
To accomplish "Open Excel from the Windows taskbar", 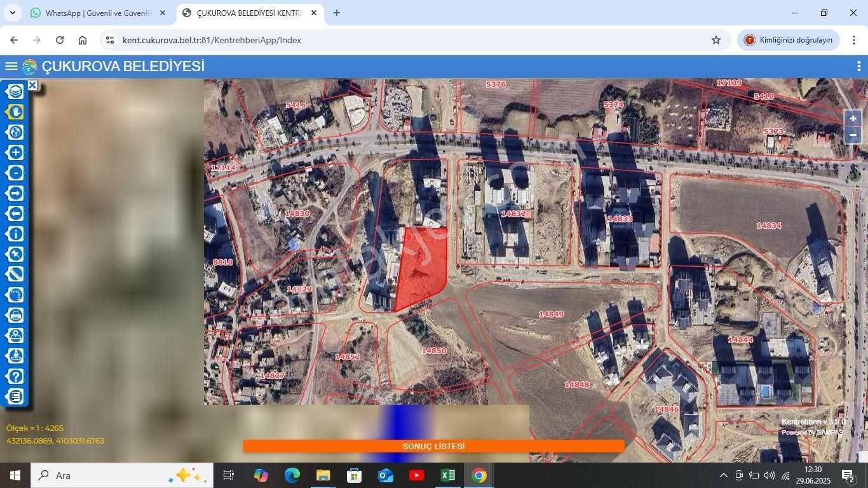I will 448,475.
